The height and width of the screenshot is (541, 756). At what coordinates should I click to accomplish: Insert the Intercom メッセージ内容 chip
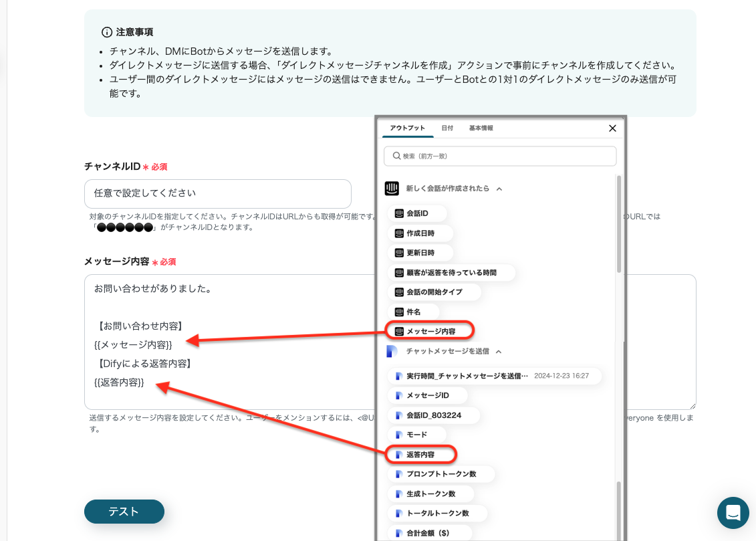point(430,331)
